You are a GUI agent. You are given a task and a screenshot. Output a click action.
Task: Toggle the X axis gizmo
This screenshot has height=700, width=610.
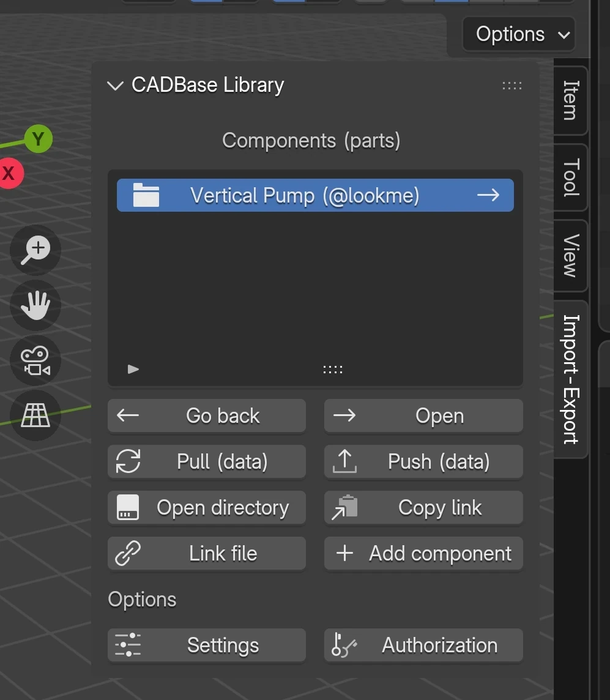tap(10, 173)
